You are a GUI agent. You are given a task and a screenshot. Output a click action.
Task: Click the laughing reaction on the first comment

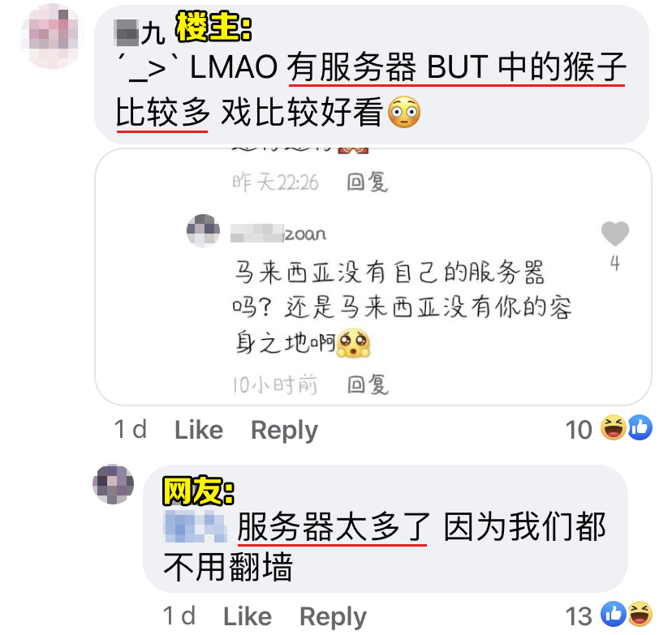click(x=614, y=427)
